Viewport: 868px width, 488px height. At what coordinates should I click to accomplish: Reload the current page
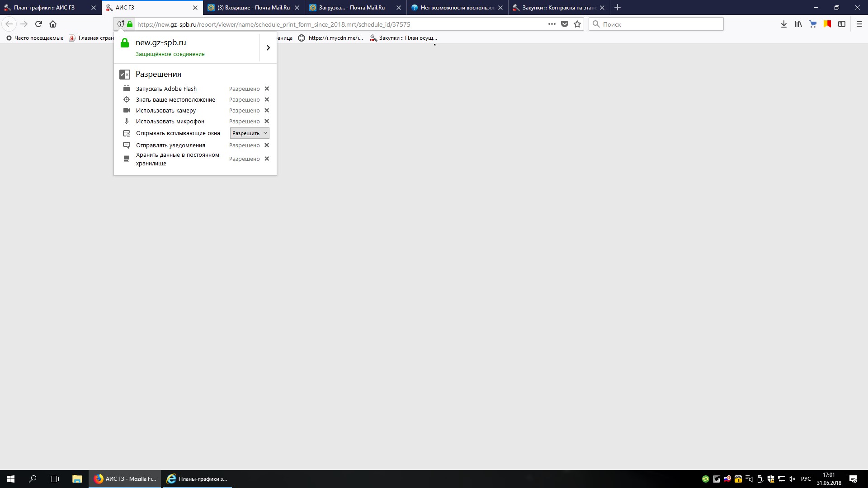38,24
